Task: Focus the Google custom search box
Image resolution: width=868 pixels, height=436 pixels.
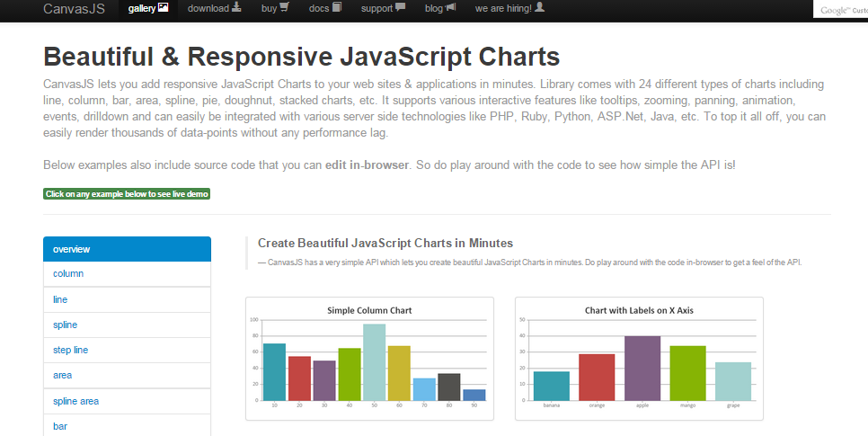Action: coord(840,10)
